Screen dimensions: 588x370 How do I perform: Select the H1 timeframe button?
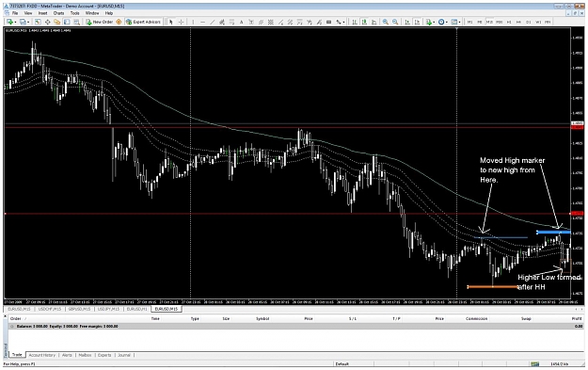(509, 23)
